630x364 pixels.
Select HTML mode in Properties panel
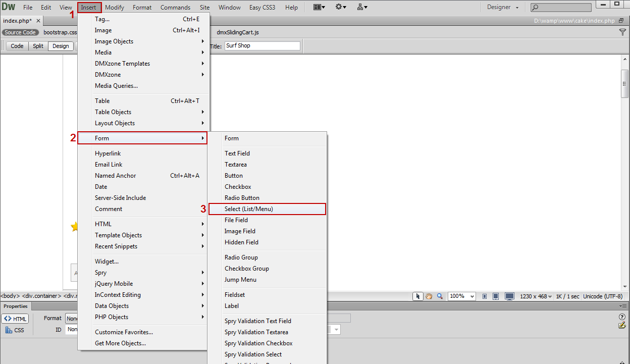(x=15, y=319)
